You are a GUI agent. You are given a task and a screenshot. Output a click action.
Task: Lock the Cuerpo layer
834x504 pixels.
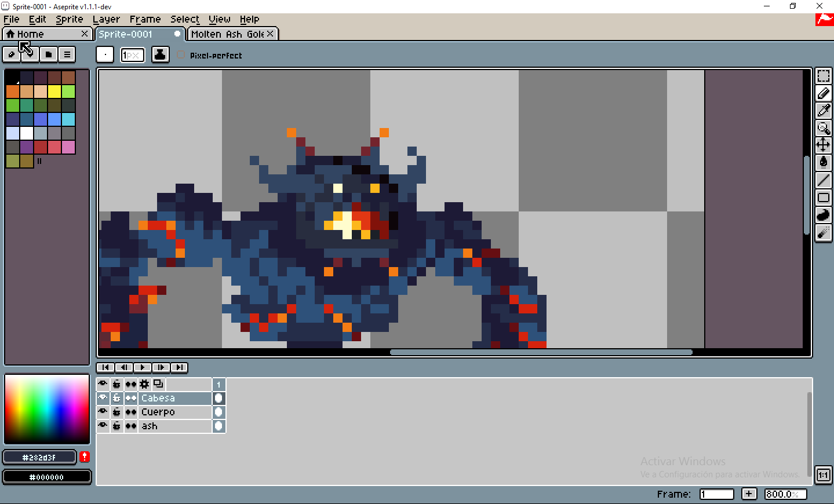click(x=116, y=412)
